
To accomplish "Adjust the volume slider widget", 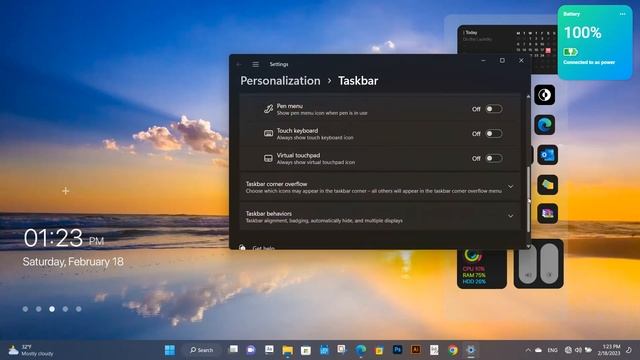I will tap(528, 264).
